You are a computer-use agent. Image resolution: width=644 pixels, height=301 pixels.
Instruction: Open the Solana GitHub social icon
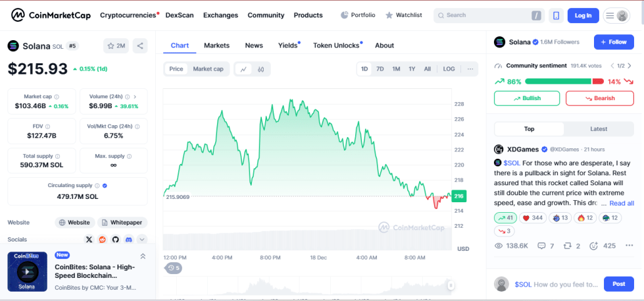[x=115, y=240]
